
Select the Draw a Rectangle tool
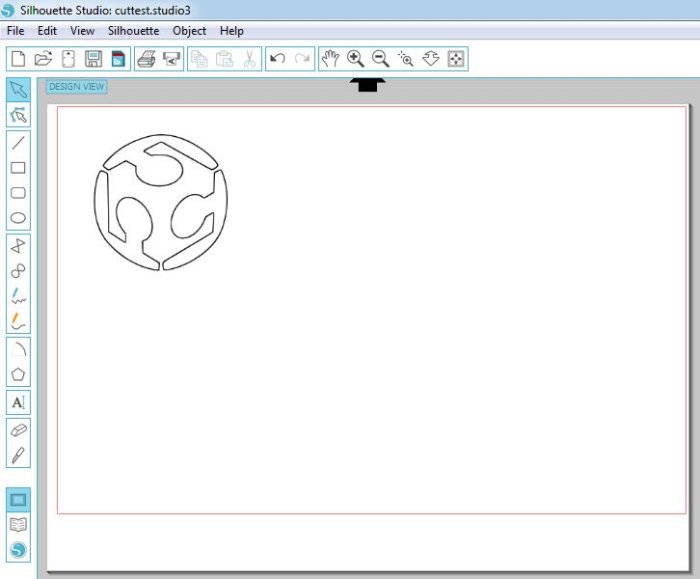pos(18,168)
